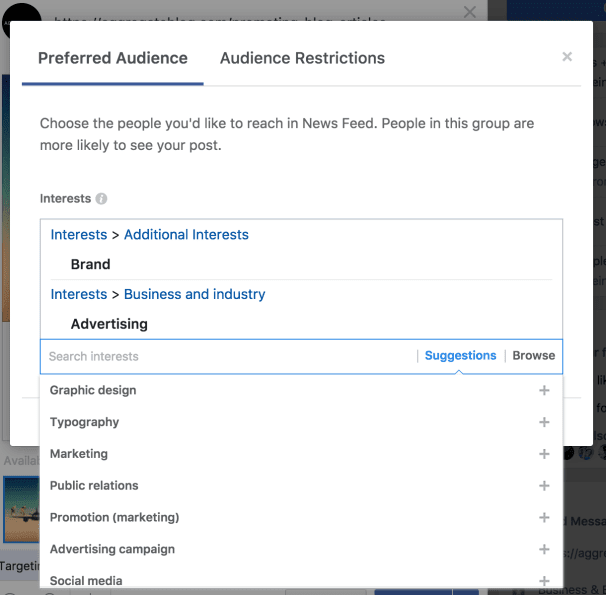Add Typography interest with plus icon
This screenshot has height=595, width=606.
pos(544,422)
